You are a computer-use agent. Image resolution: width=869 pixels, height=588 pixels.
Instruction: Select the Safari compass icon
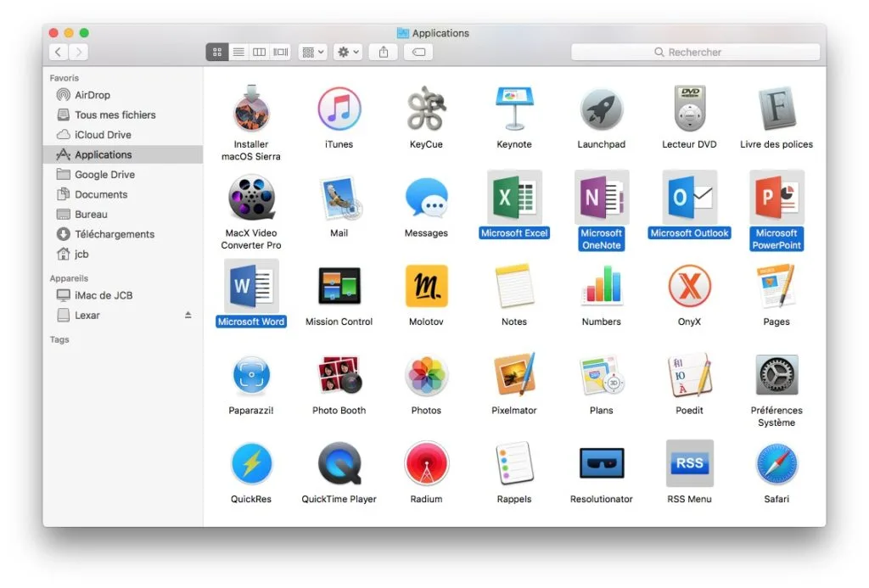(776, 464)
